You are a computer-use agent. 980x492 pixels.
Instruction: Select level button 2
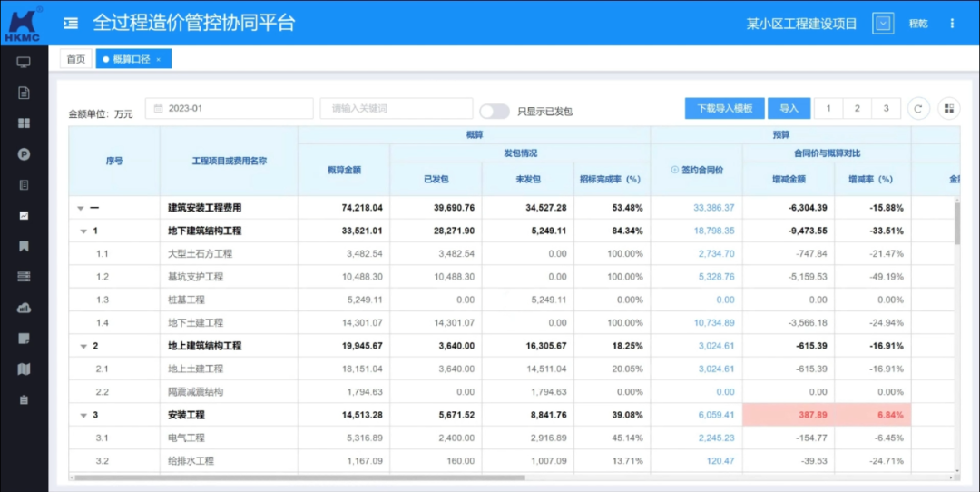tap(857, 108)
